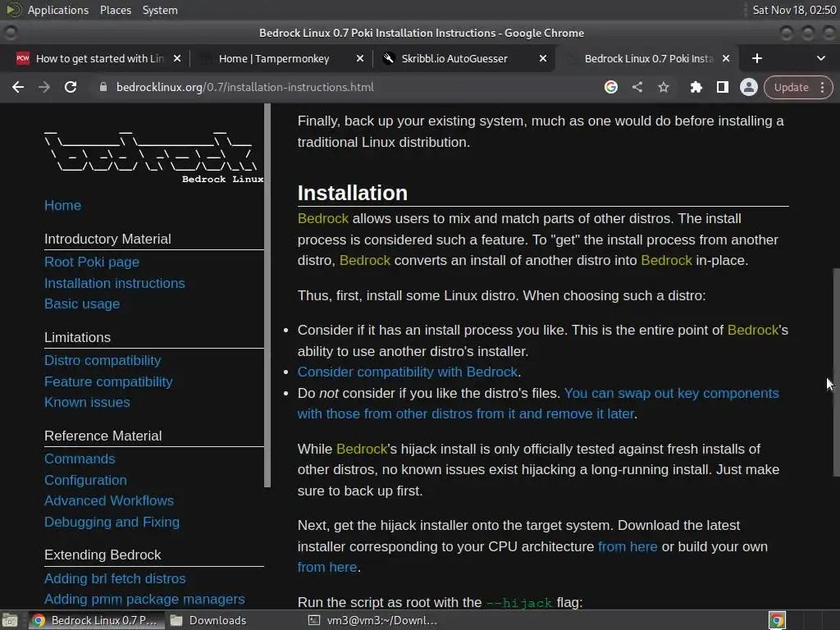Click the sidebar navigation scrollbar

267,295
